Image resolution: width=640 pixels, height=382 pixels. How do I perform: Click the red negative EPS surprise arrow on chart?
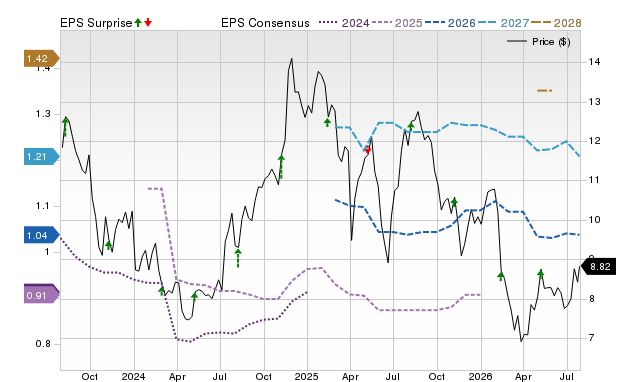click(367, 150)
